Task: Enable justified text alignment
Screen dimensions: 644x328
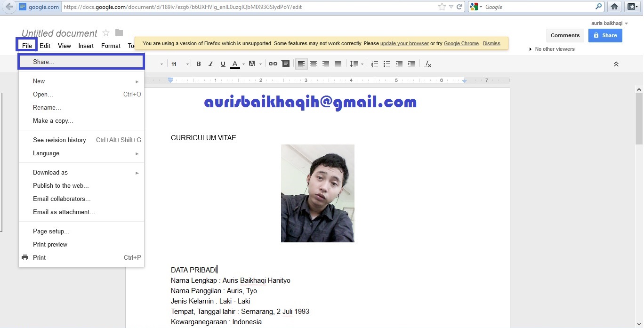Action: [338, 64]
